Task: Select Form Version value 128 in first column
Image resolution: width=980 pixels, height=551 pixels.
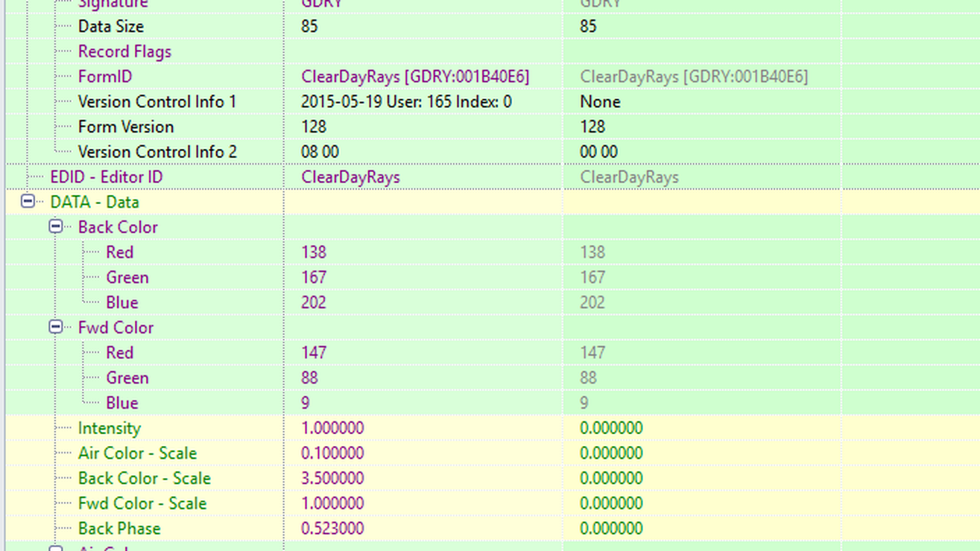Action: click(314, 127)
